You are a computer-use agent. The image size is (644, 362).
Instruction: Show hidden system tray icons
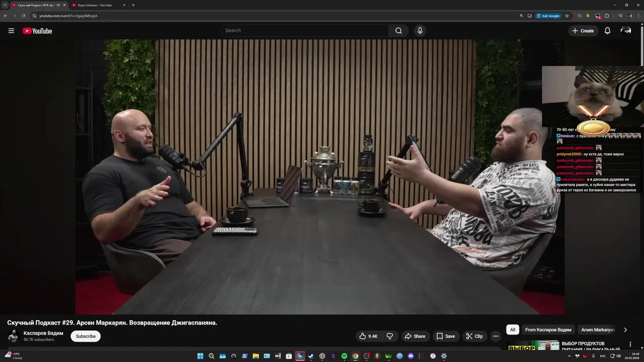pos(569,356)
